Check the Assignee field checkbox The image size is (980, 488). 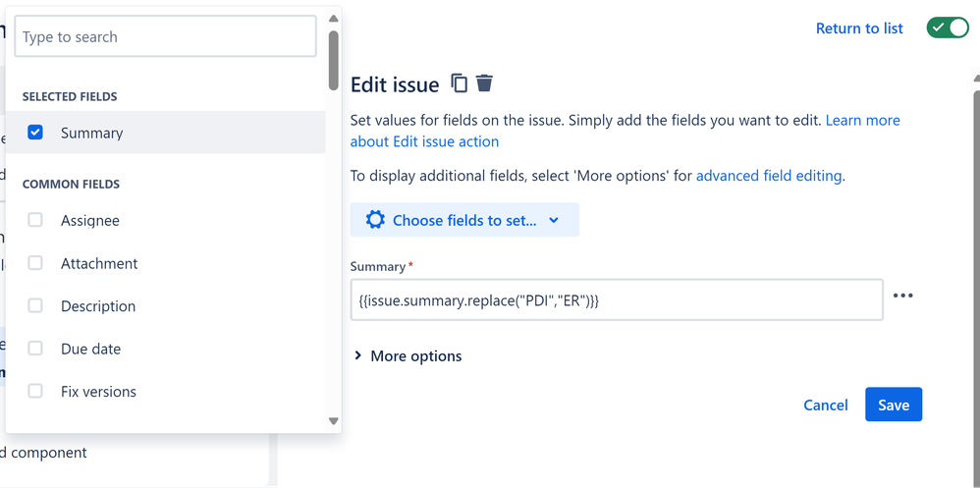coord(35,220)
